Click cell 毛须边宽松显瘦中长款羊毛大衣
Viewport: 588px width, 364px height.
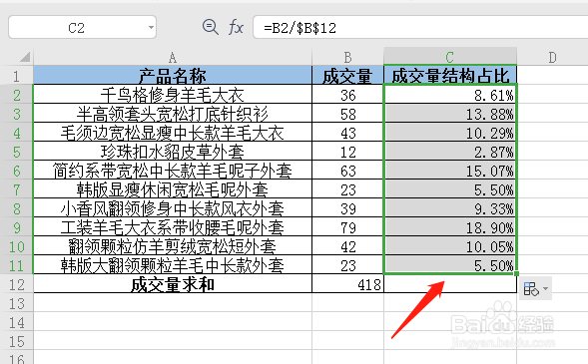click(x=173, y=133)
